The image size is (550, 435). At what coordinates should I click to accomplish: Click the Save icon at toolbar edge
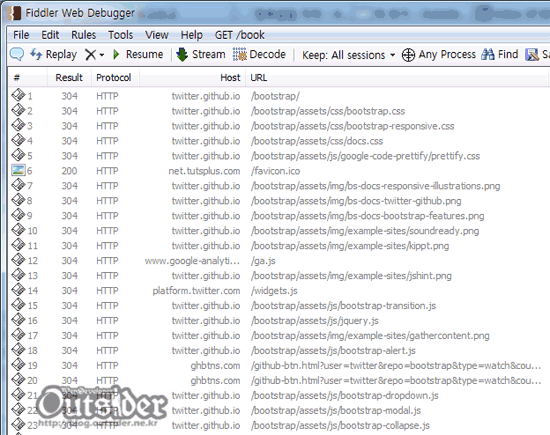(532, 55)
